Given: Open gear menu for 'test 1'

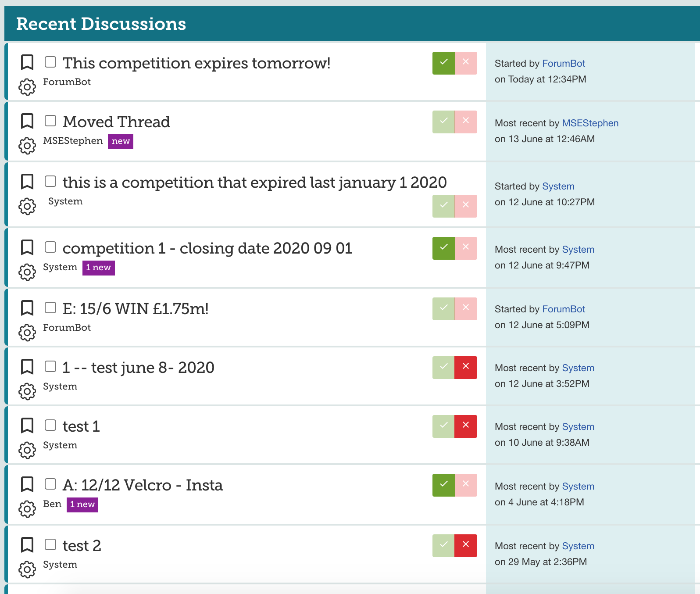Looking at the screenshot, I should (x=27, y=450).
